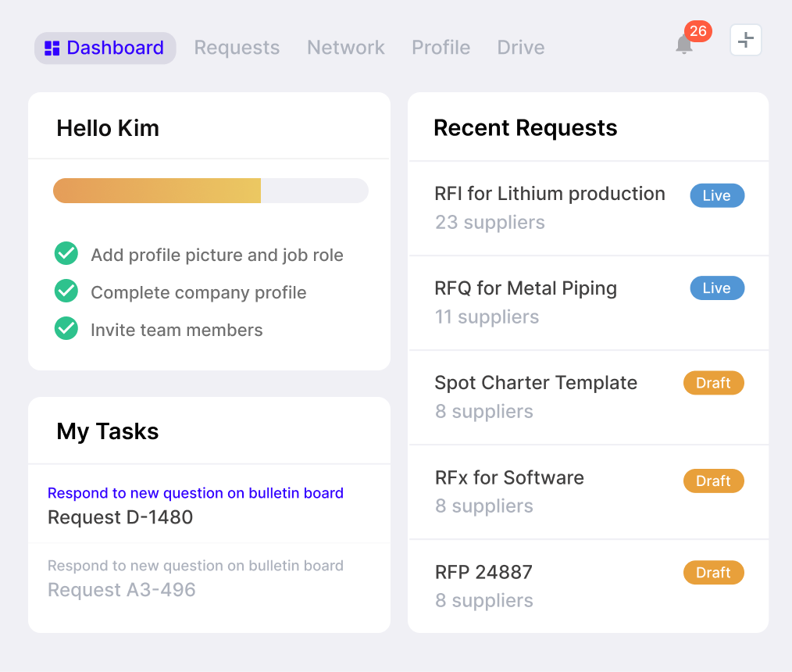Click the Dashboard grid icon
The height and width of the screenshot is (672, 792).
click(52, 48)
